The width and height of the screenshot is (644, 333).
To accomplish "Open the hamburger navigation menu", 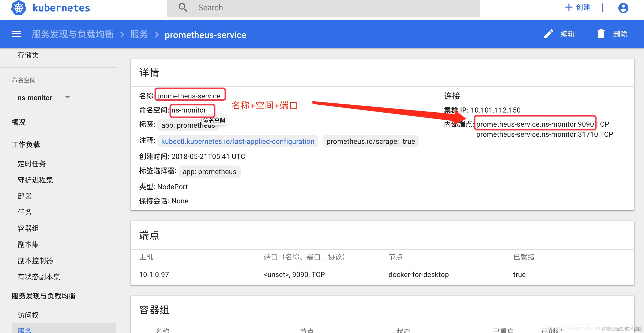I will 17,34.
